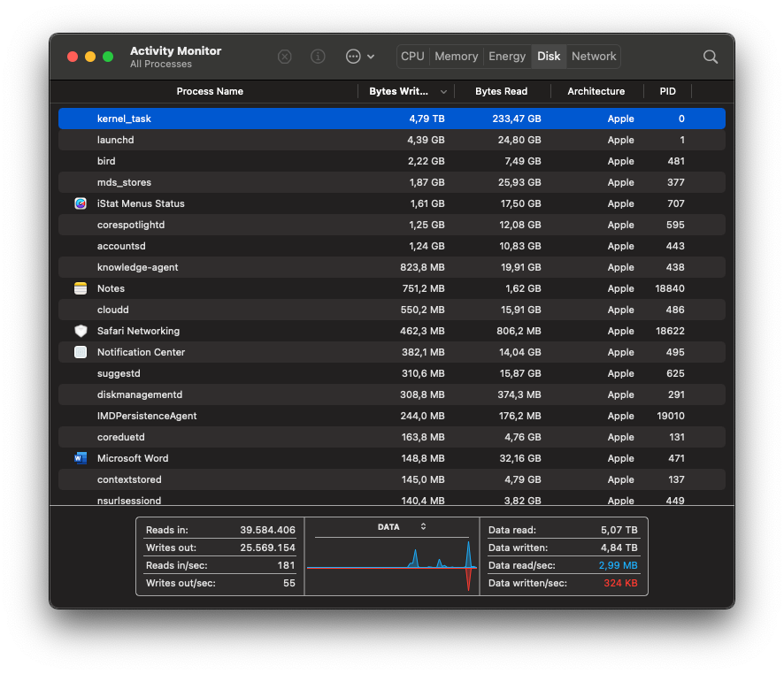Viewport: 784px width, 674px height.
Task: Select the diskmanagementd process
Action: (x=392, y=394)
